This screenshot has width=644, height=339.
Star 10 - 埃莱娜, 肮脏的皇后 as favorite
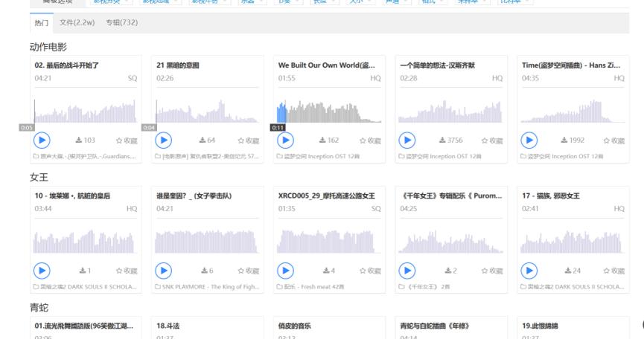[127, 271]
